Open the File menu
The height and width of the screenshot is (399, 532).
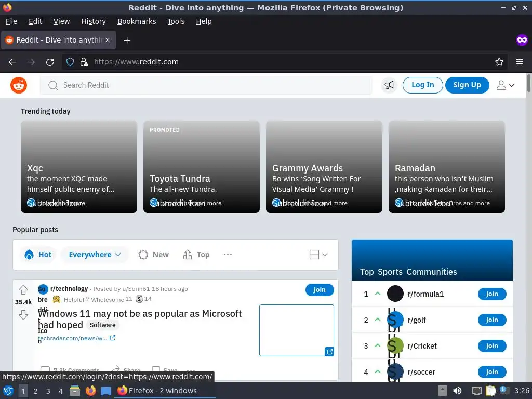[11, 21]
